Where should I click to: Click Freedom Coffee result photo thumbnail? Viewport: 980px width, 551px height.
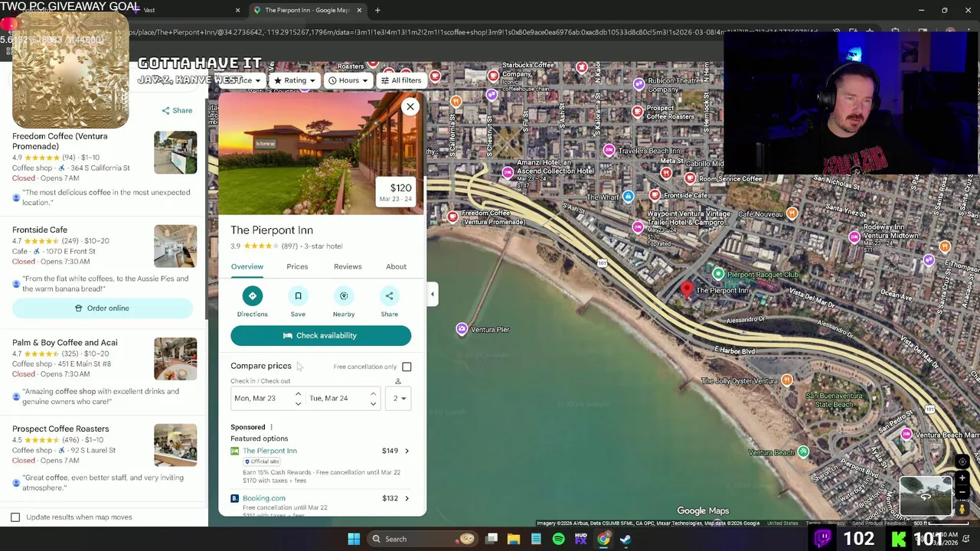pos(175,152)
